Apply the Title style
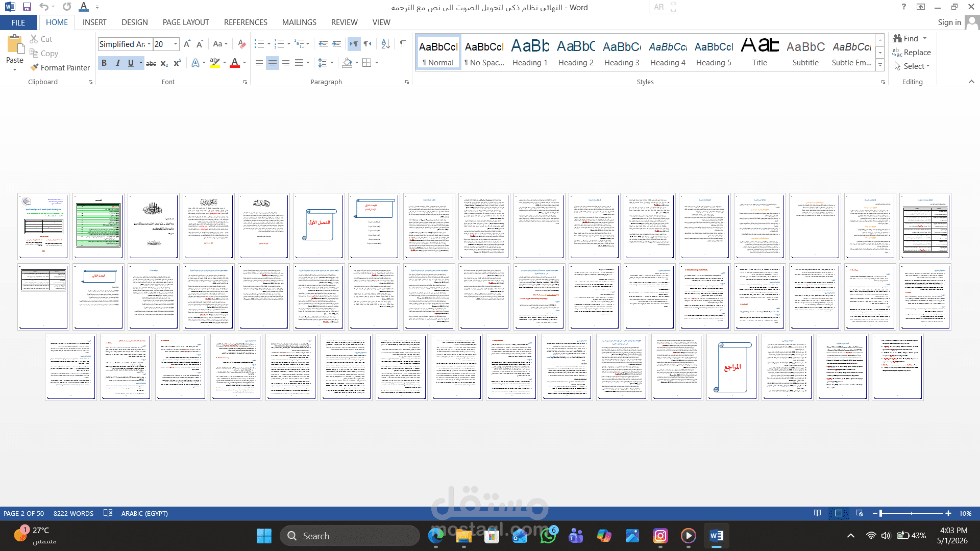This screenshot has height=551, width=980. coord(759,53)
